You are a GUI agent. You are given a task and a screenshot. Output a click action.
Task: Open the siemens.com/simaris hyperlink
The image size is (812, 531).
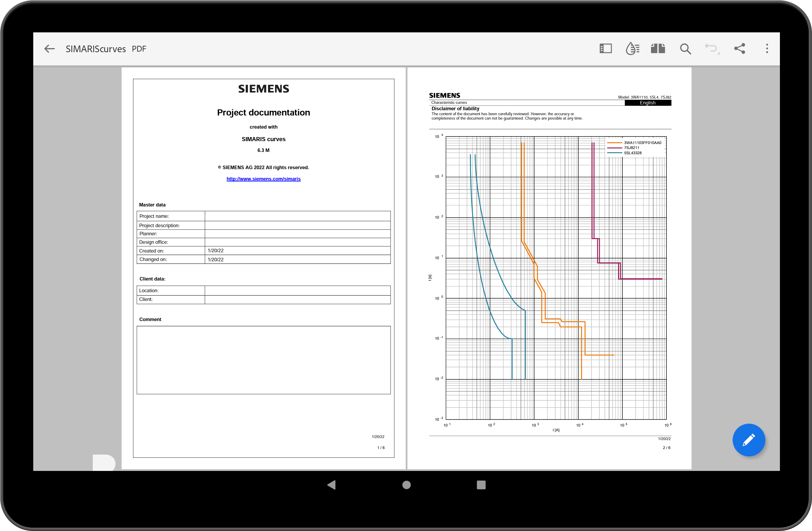[x=263, y=179]
